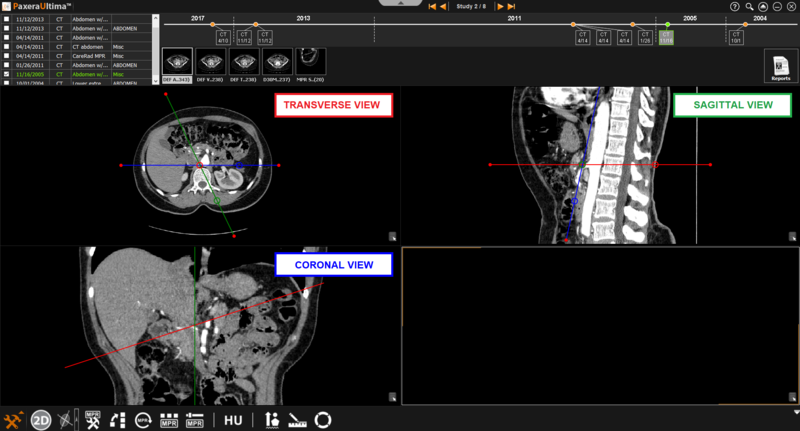
Task: Activate the ruler measurement tool
Action: [x=297, y=419]
